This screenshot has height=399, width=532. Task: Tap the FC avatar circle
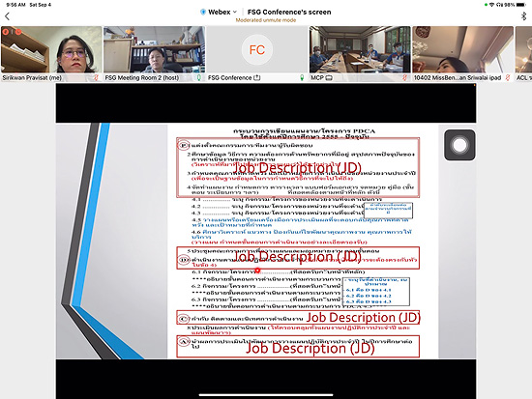pyautogui.click(x=257, y=50)
